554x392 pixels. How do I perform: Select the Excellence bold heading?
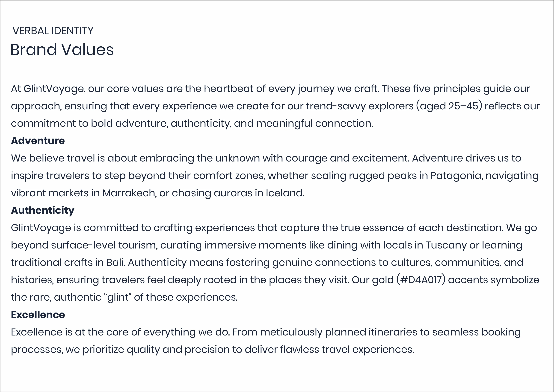click(38, 315)
